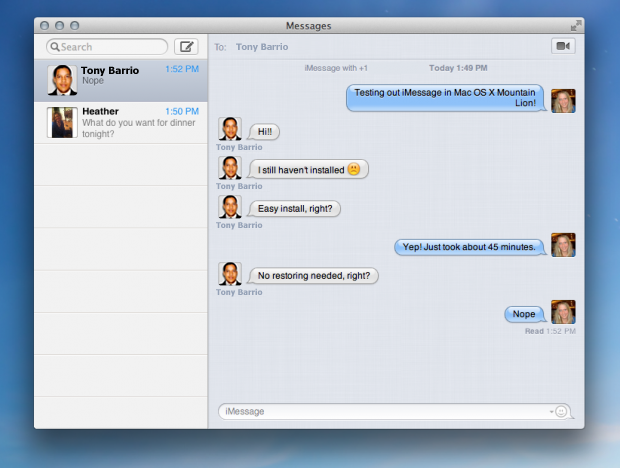Click Tony's avatar beside the "Hi!!" message
The image size is (620, 468).
click(230, 128)
